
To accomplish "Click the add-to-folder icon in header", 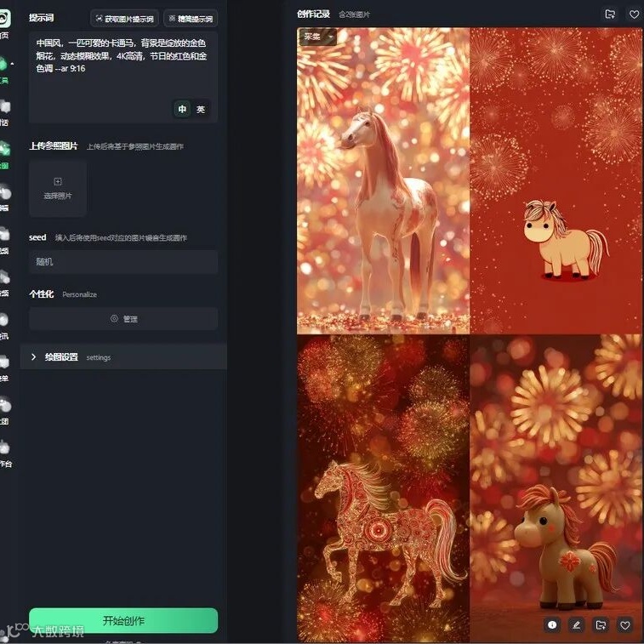I will pos(610,14).
